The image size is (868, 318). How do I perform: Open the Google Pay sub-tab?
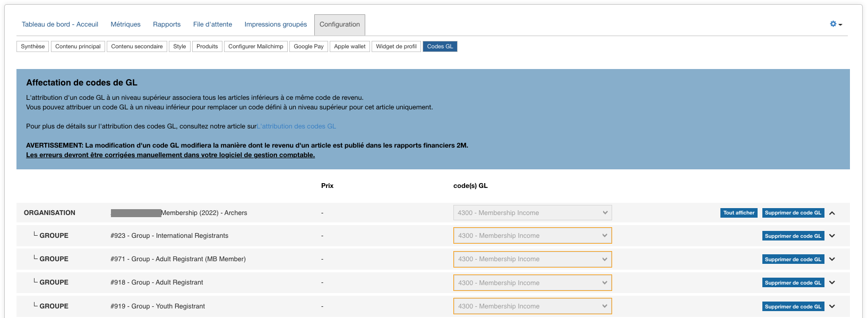point(308,47)
